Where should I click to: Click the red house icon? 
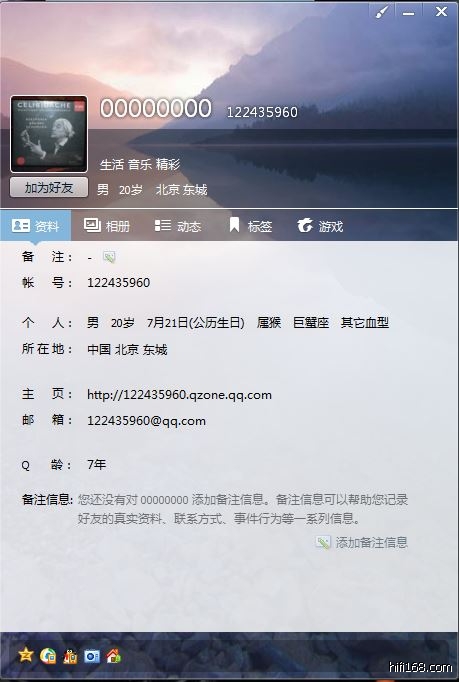pyautogui.click(x=114, y=655)
